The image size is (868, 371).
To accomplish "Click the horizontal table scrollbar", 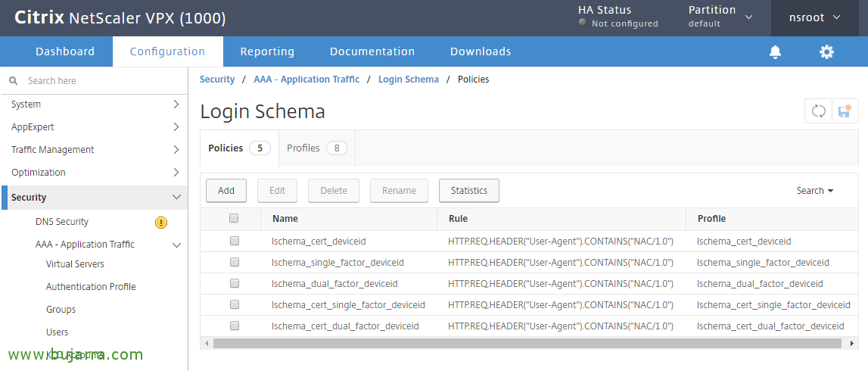I will click(527, 343).
